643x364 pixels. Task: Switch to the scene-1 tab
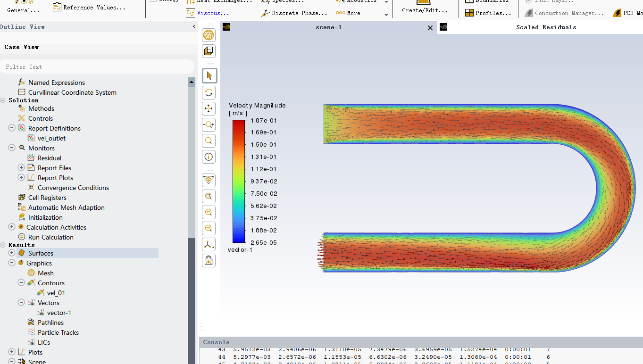[328, 27]
